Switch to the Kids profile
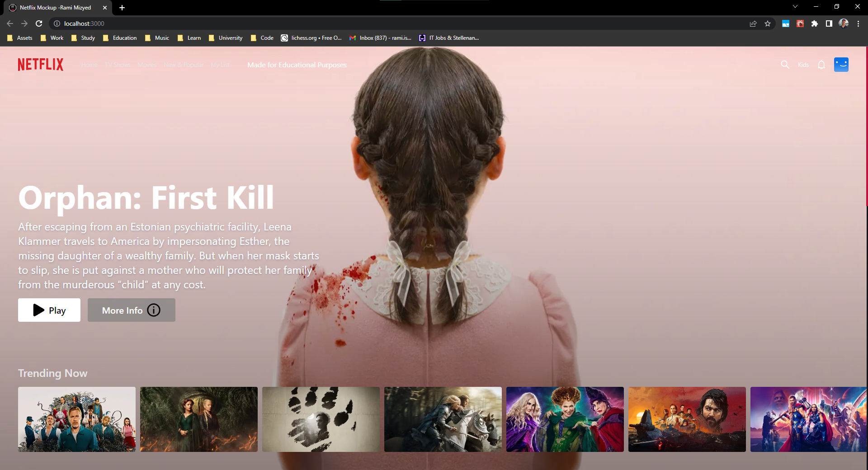Viewport: 868px width, 470px height. pyautogui.click(x=803, y=65)
